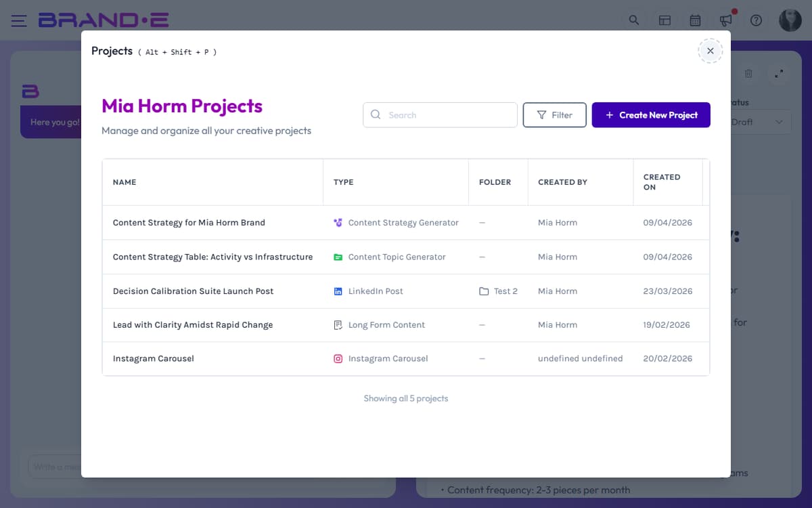The image size is (812, 508).
Task: Click date 23/03/2026 in table
Action: tap(668, 291)
